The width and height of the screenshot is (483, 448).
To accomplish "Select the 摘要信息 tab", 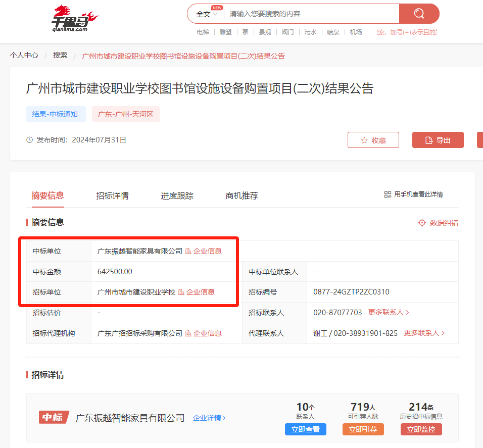I will (x=47, y=195).
